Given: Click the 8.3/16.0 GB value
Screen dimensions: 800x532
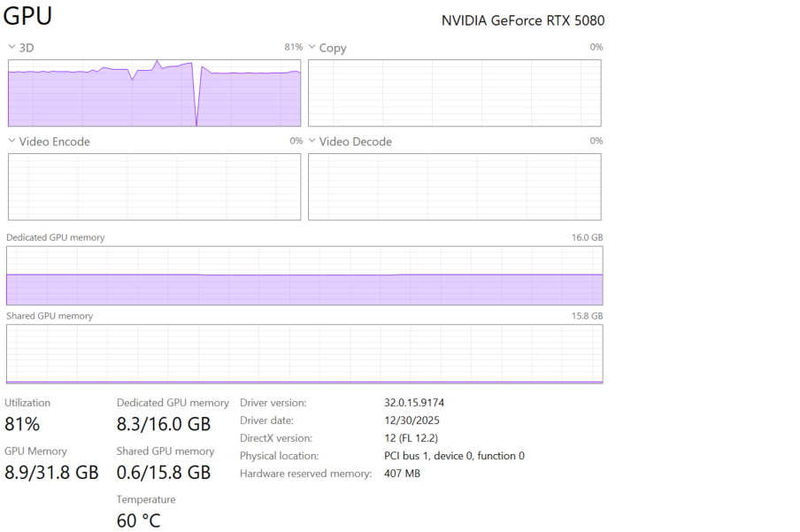Looking at the screenshot, I should (164, 424).
